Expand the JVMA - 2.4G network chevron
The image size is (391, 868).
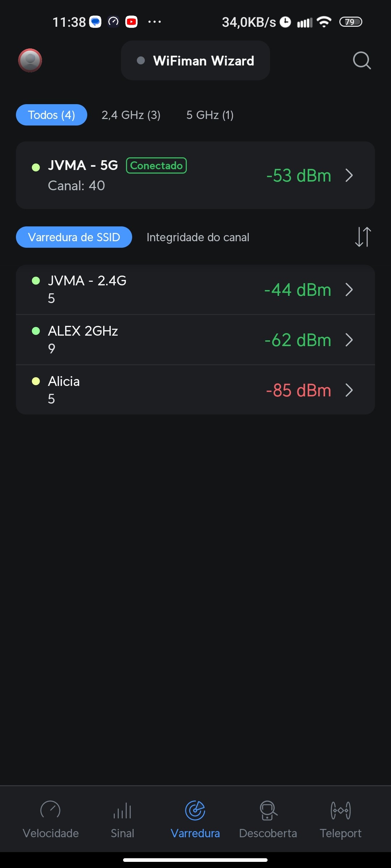[x=349, y=290]
